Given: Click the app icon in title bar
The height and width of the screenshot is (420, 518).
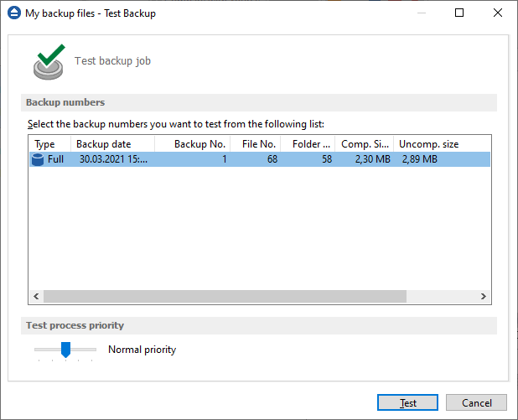Looking at the screenshot, I should click(13, 13).
